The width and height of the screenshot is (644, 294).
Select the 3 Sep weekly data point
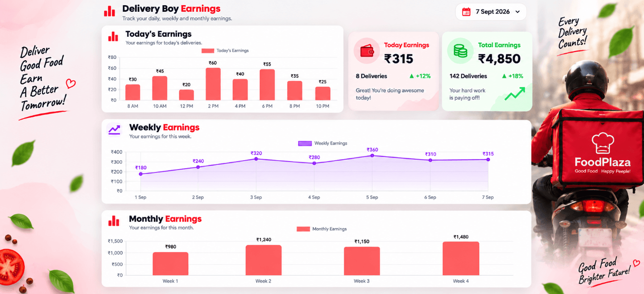[x=256, y=159]
